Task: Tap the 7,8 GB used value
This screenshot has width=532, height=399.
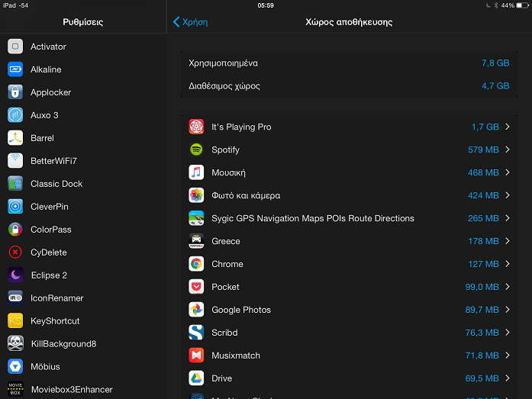Action: click(495, 63)
